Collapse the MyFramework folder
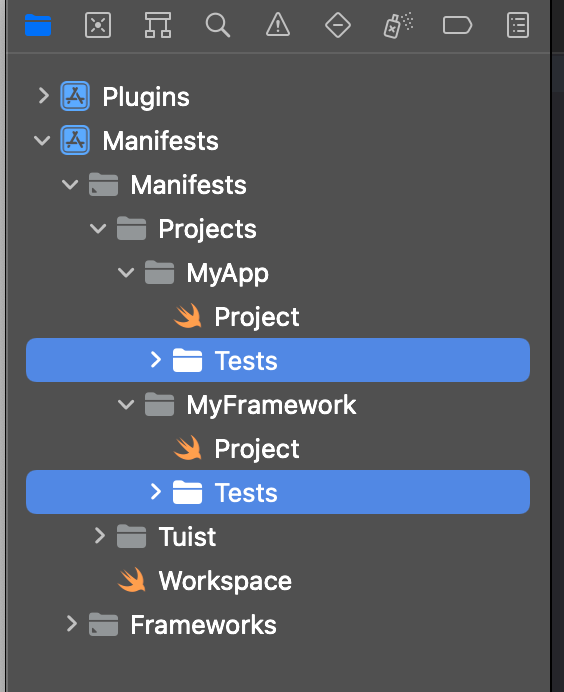This screenshot has width=564, height=692. (126, 404)
